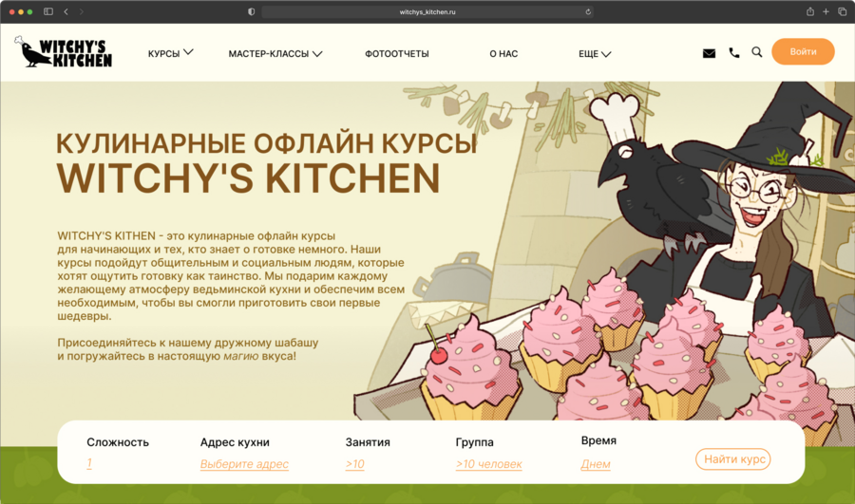Open the Фотоотчеты page
This screenshot has height=504, width=855.
click(x=397, y=53)
